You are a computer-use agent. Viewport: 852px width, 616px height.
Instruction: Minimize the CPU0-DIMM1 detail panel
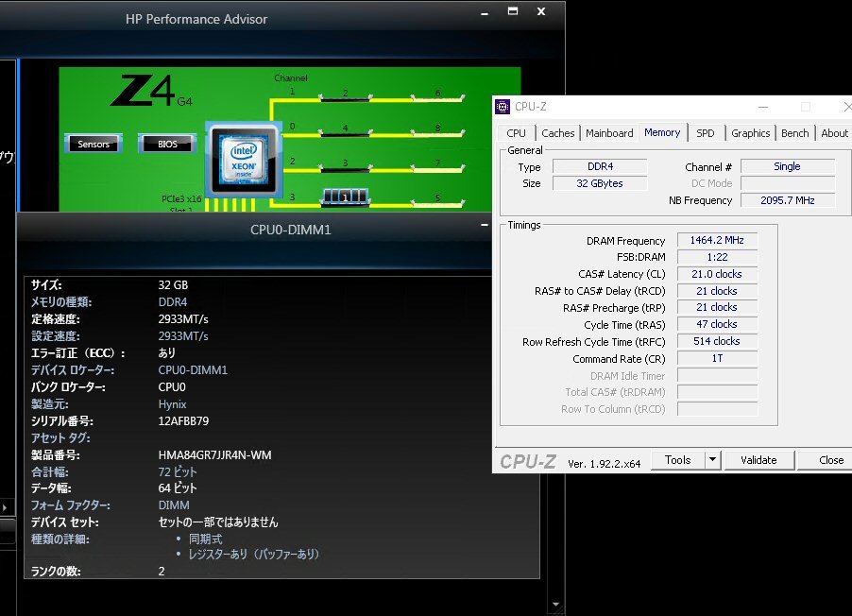485,225
